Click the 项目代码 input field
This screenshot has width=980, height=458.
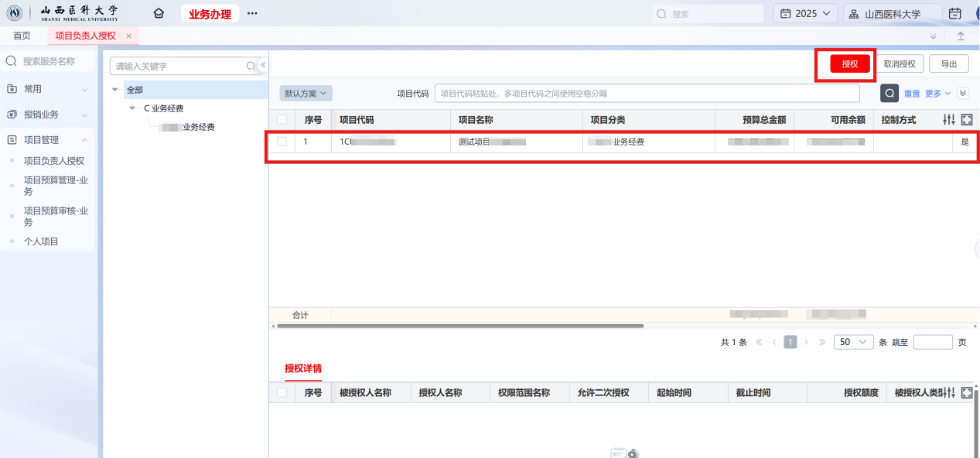(x=647, y=94)
